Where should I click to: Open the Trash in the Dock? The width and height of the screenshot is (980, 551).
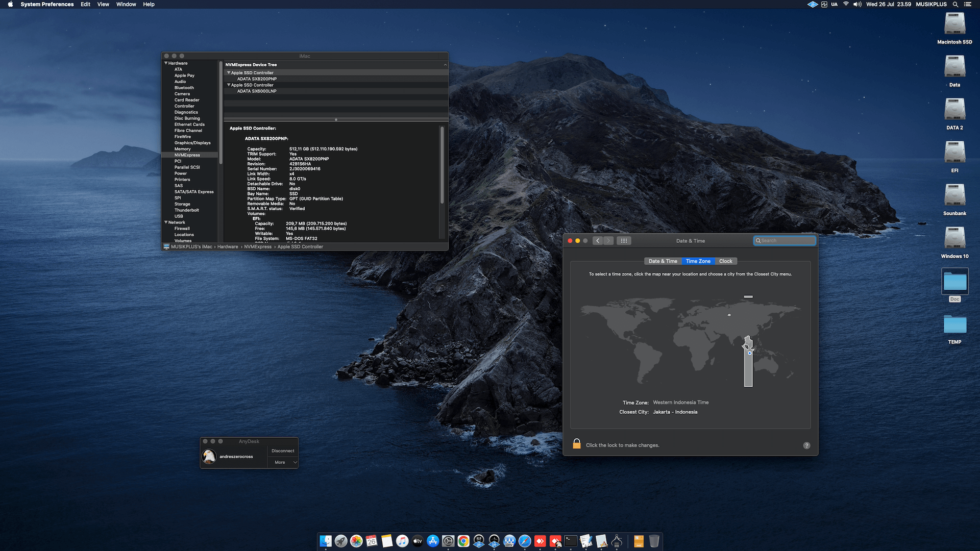pos(654,541)
